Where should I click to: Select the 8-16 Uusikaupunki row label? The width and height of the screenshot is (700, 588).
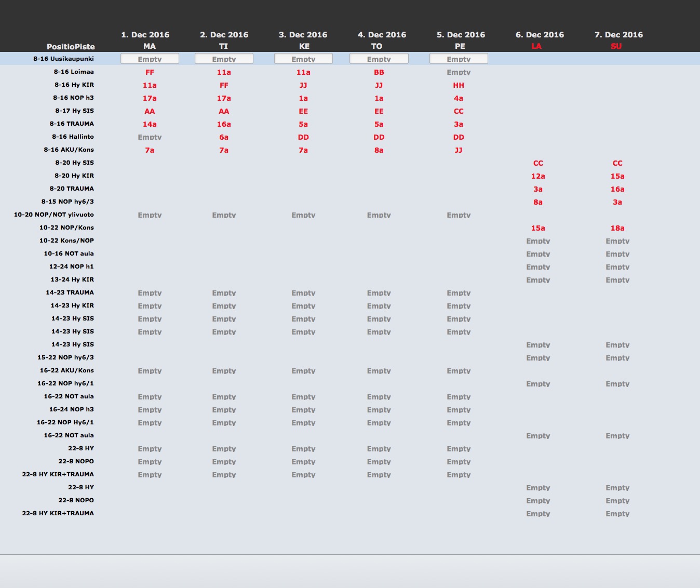(63, 59)
